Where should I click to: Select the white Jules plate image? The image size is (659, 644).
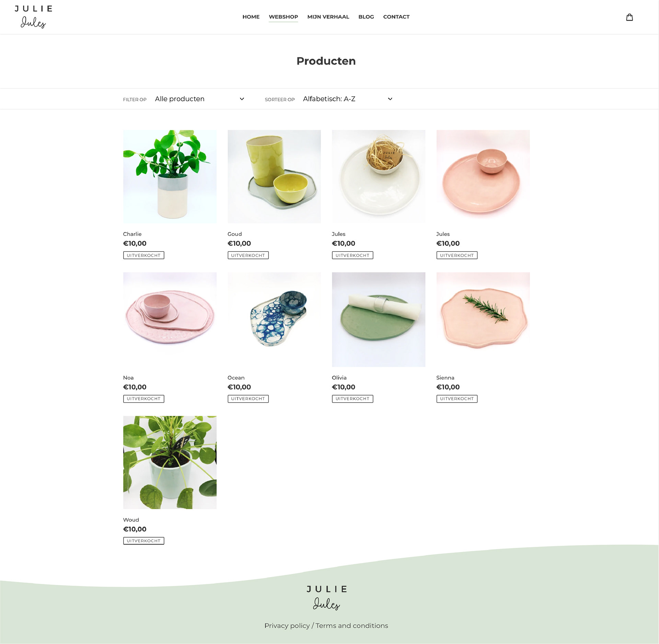pos(379,176)
